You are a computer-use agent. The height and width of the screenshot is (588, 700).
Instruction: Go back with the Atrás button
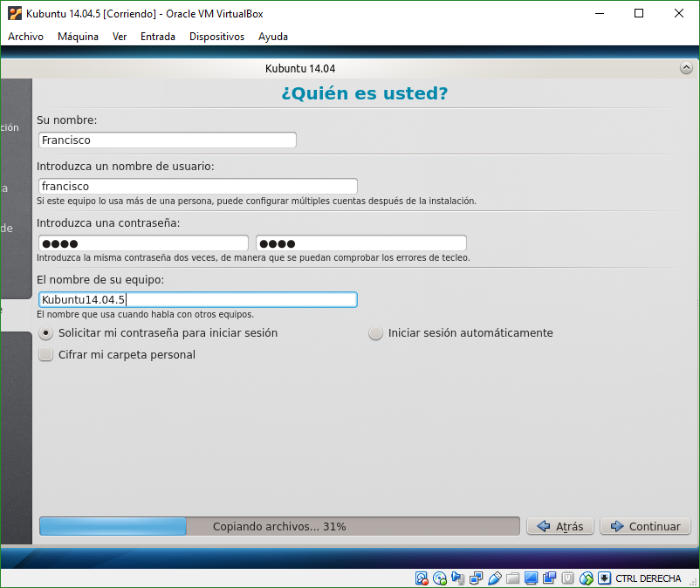click(561, 526)
